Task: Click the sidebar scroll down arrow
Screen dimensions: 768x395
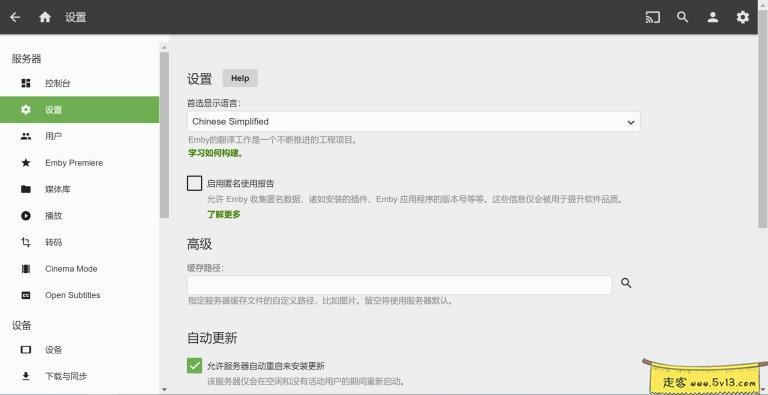Action: click(164, 390)
